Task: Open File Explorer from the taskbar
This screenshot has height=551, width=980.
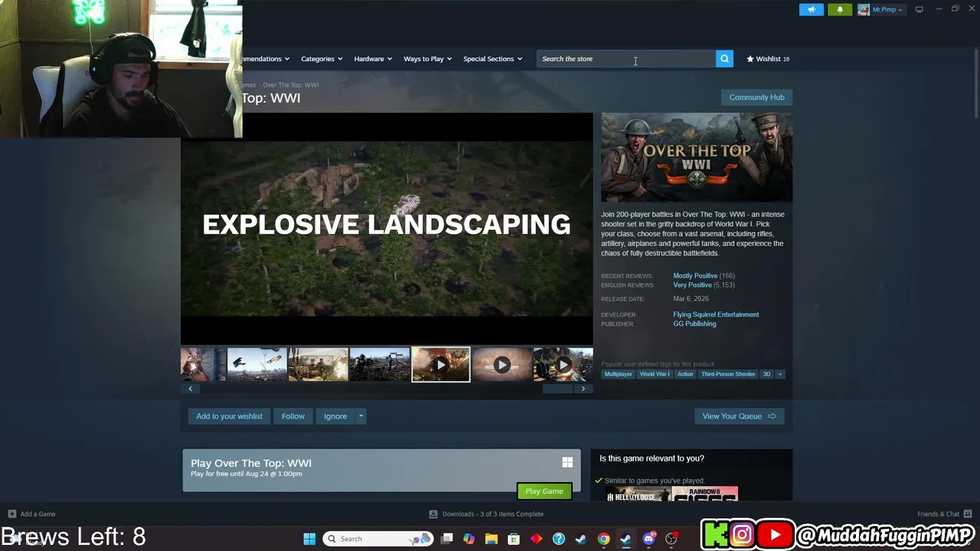Action: tap(492, 539)
